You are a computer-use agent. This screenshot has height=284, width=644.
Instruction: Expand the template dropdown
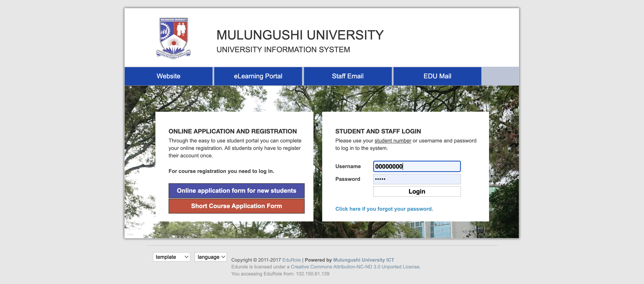pyautogui.click(x=171, y=257)
